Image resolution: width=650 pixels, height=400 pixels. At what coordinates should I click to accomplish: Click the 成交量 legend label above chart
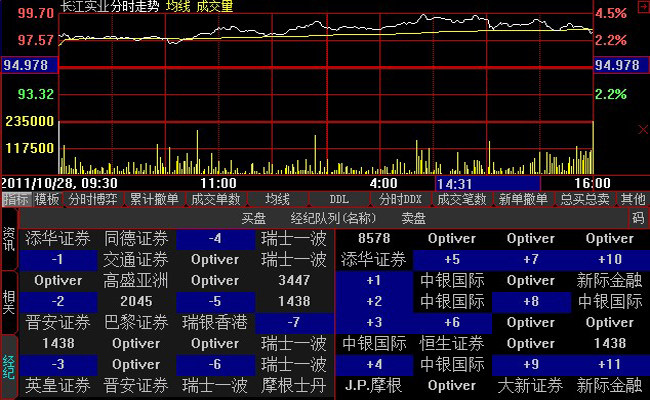[214, 6]
